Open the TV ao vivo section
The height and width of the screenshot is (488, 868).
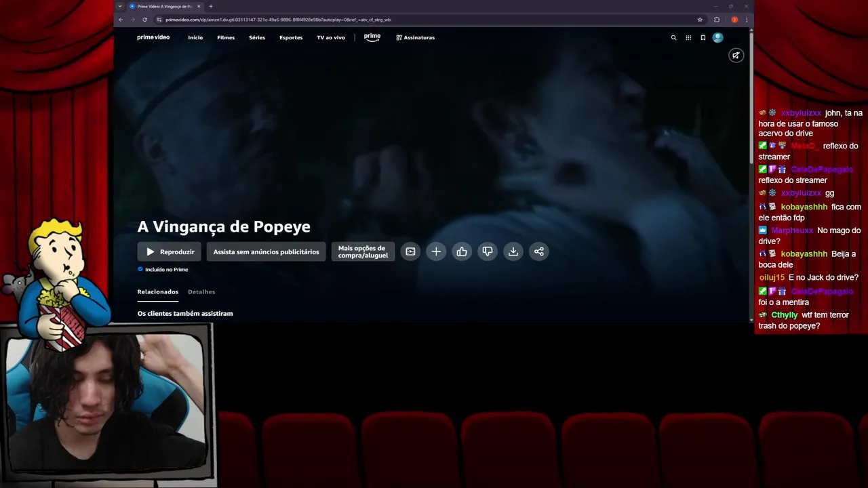331,37
